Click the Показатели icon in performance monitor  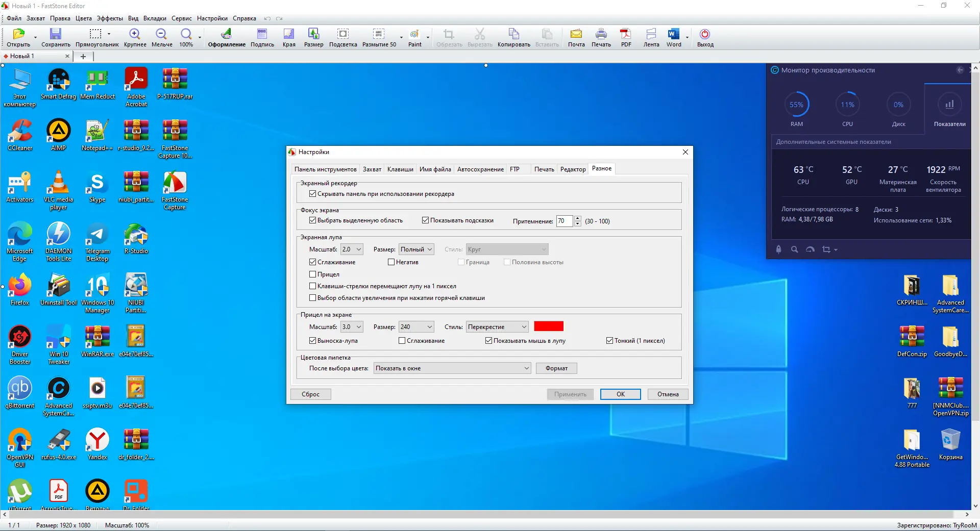tap(949, 105)
